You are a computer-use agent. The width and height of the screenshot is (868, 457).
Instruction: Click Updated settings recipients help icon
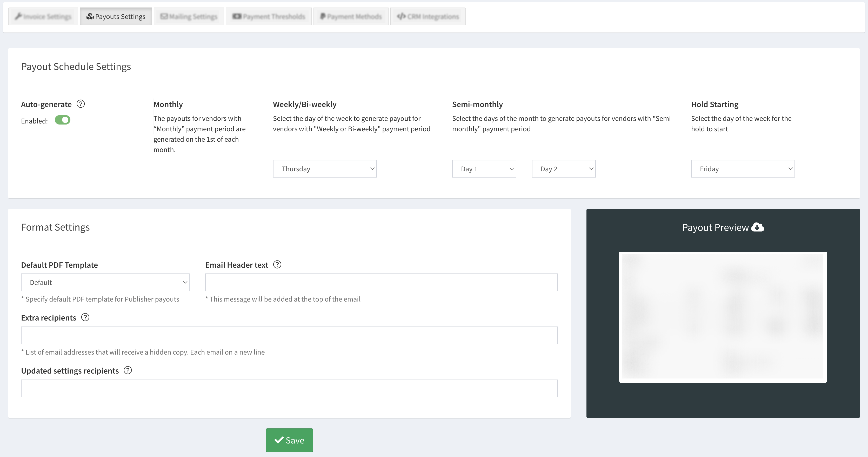(128, 370)
